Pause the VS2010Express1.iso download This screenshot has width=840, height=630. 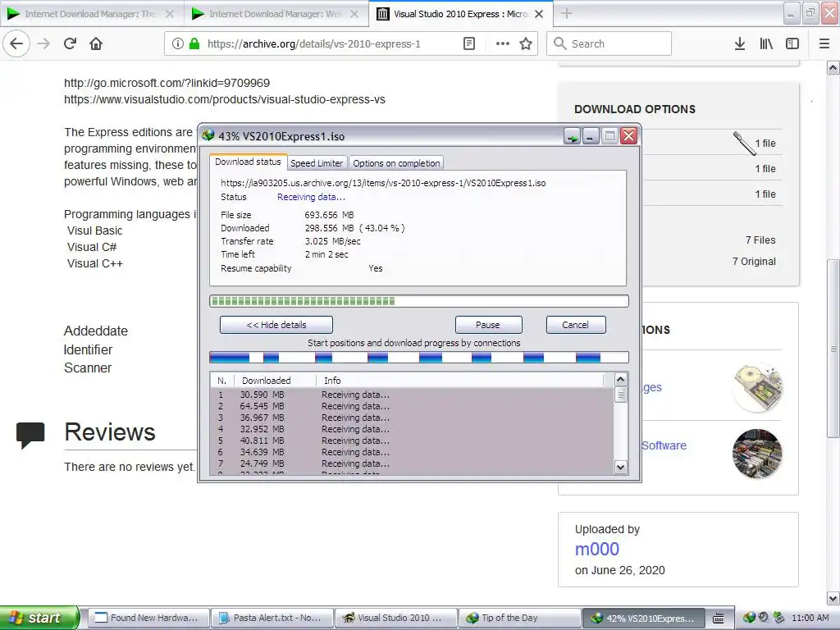[488, 325]
